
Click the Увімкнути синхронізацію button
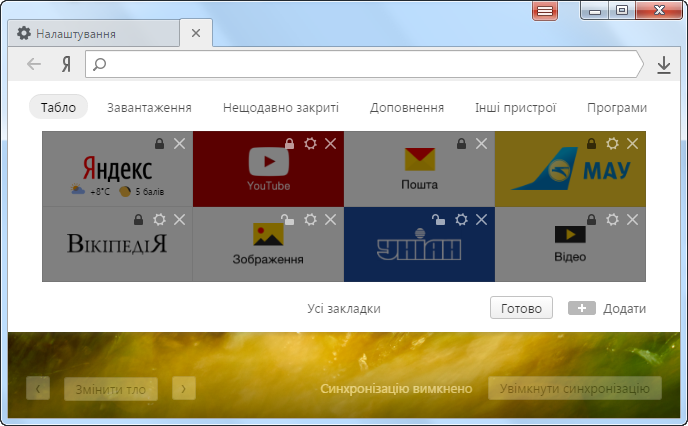coord(575,388)
